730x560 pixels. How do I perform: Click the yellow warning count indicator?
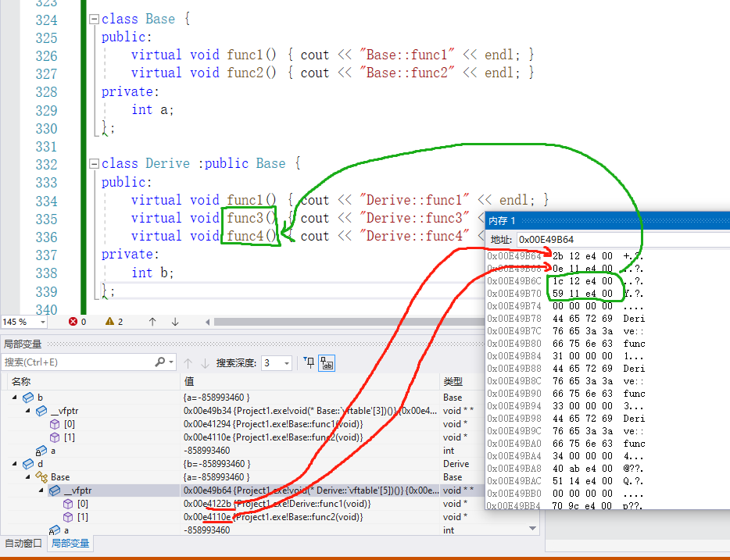(114, 322)
